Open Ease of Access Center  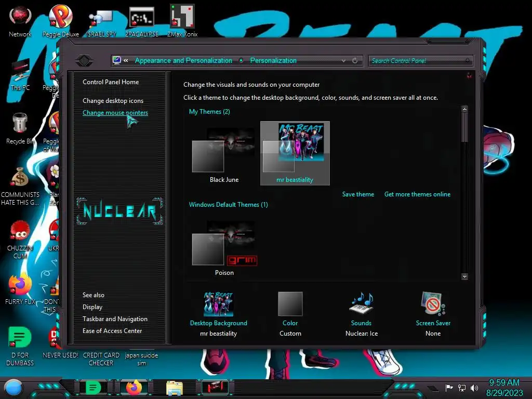point(112,331)
